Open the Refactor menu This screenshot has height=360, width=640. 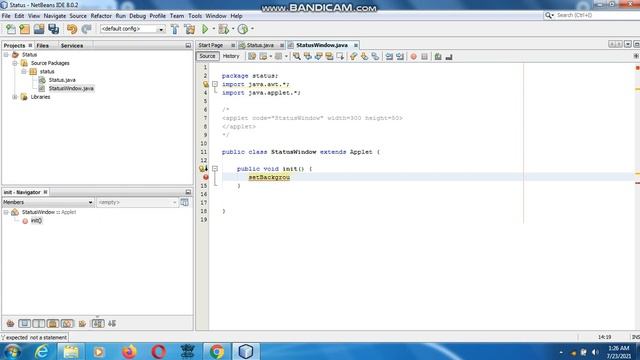[101, 16]
